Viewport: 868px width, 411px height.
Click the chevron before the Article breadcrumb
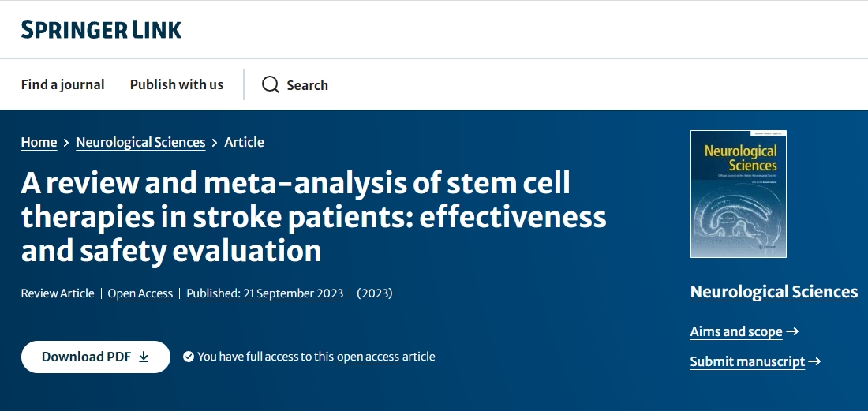[215, 143]
